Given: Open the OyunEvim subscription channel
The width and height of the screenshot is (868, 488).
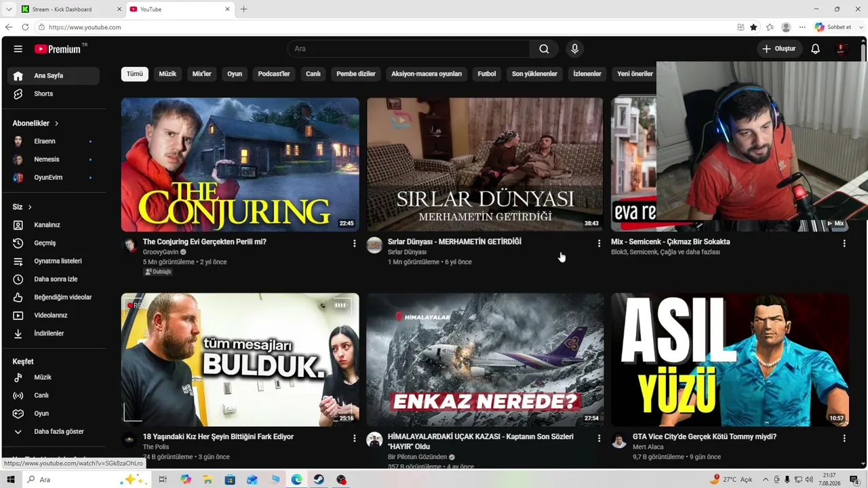Looking at the screenshot, I should [x=54, y=178].
